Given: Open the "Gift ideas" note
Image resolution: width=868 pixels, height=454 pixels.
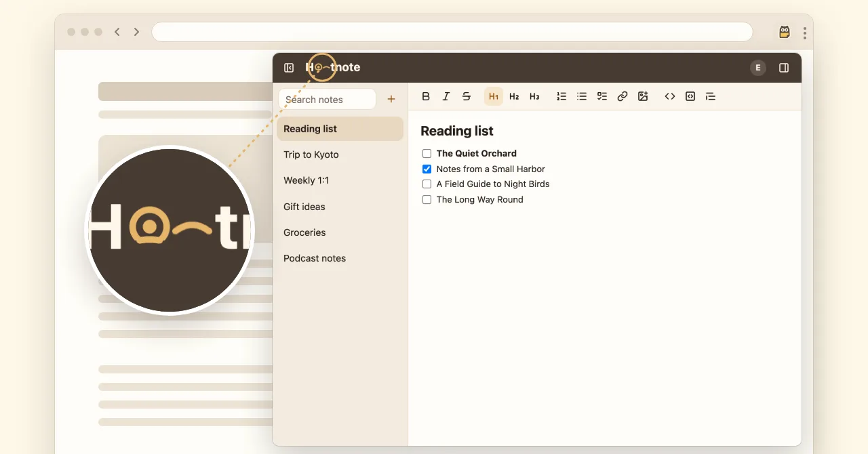Looking at the screenshot, I should [340, 207].
